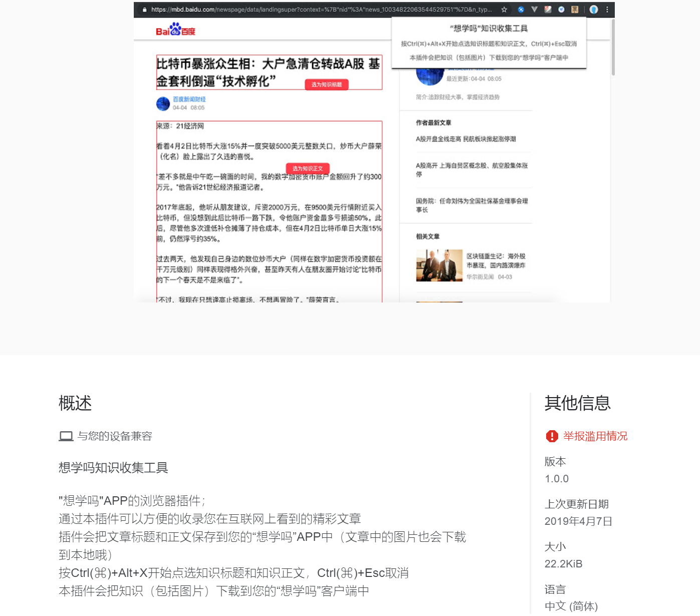Click the size value 22.2KiB
The width and height of the screenshot is (700, 616).
[564, 564]
